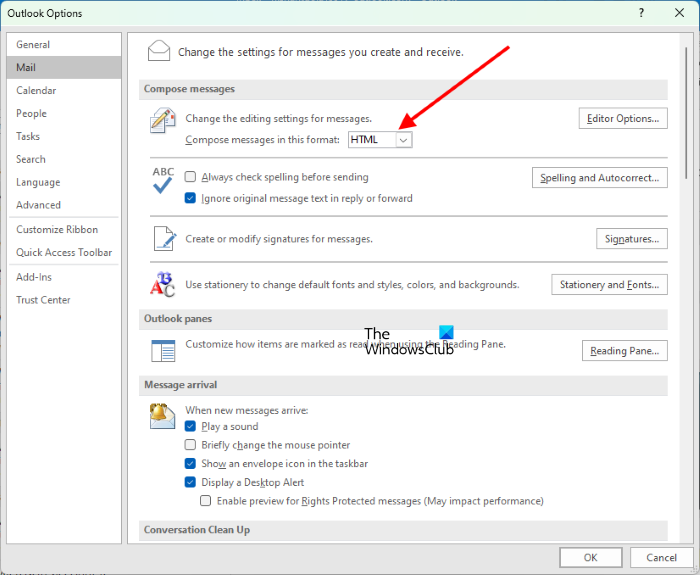Enable Briefly change the mouse pointer

[x=190, y=445]
